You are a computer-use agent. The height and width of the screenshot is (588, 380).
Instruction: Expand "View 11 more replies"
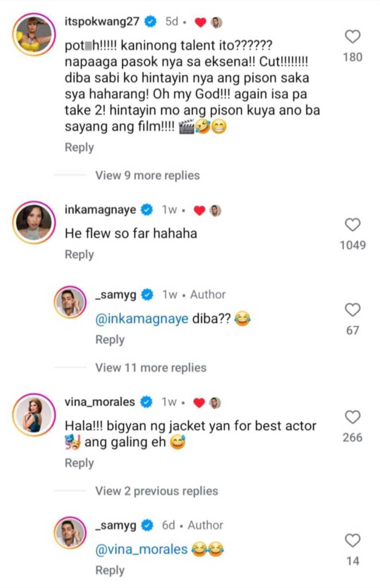click(x=151, y=368)
